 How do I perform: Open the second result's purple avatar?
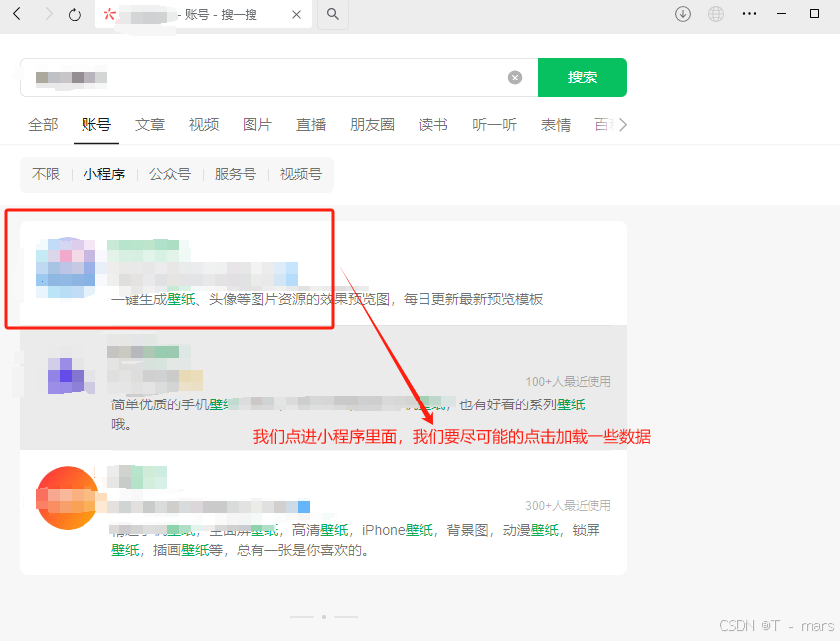(67, 376)
